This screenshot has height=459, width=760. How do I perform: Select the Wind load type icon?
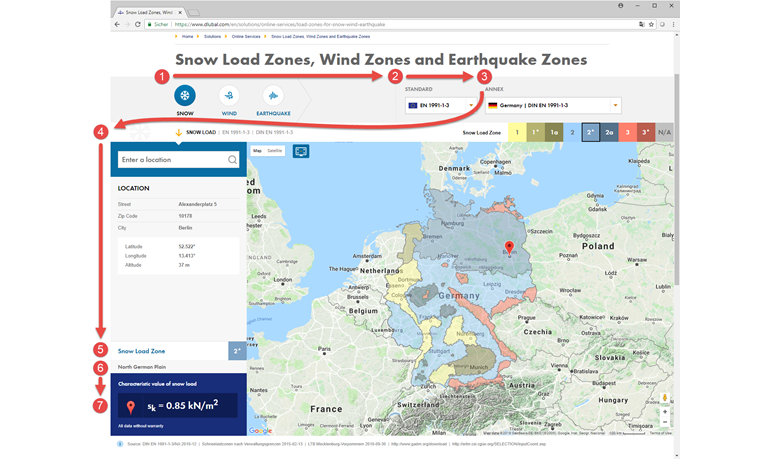(229, 95)
